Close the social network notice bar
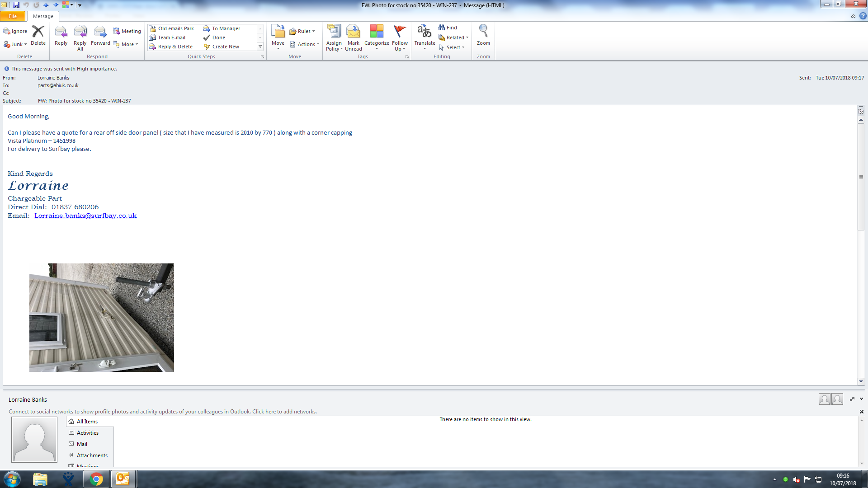This screenshot has height=488, width=868. click(x=861, y=412)
